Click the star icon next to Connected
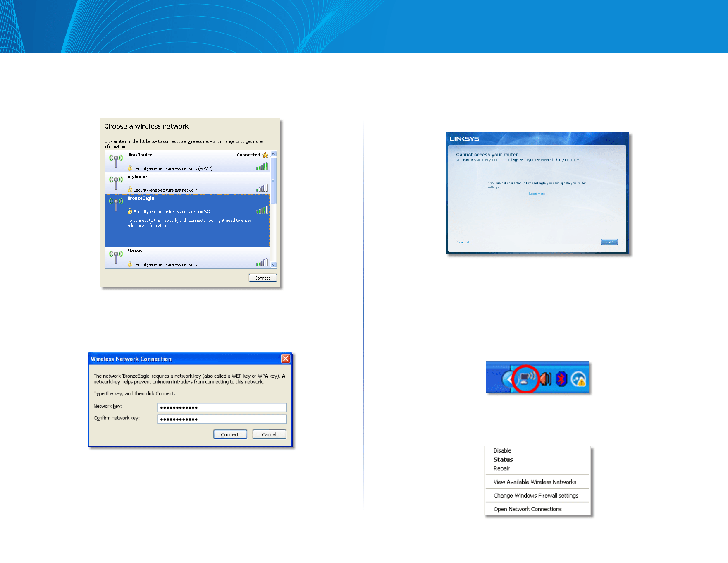 265,155
